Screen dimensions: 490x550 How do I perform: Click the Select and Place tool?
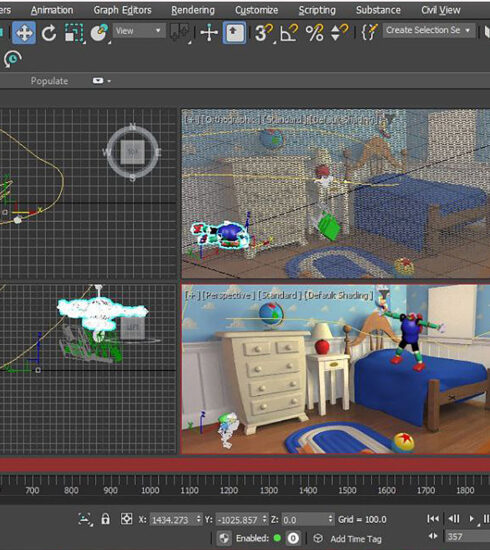click(x=99, y=33)
